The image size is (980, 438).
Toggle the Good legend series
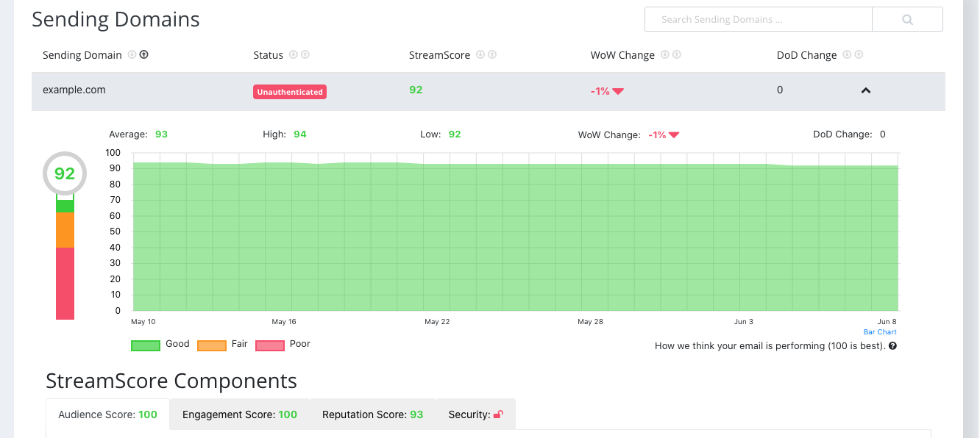pyautogui.click(x=160, y=345)
